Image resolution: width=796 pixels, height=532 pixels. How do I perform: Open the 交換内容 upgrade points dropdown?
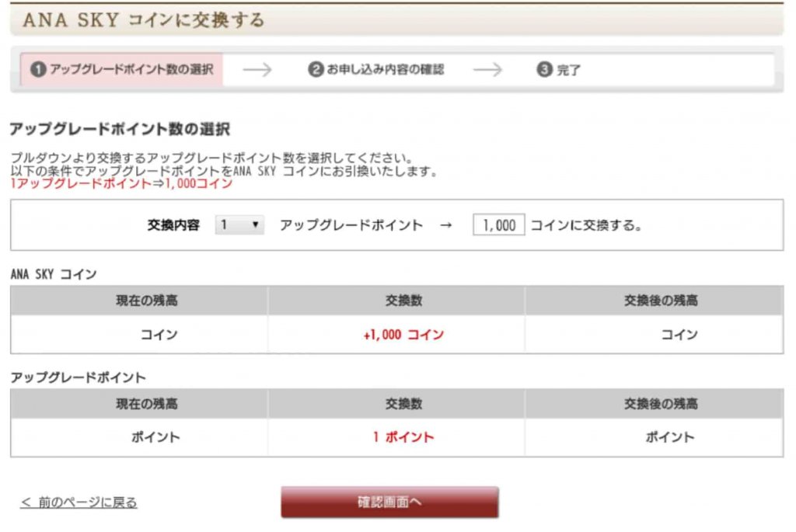point(239,224)
